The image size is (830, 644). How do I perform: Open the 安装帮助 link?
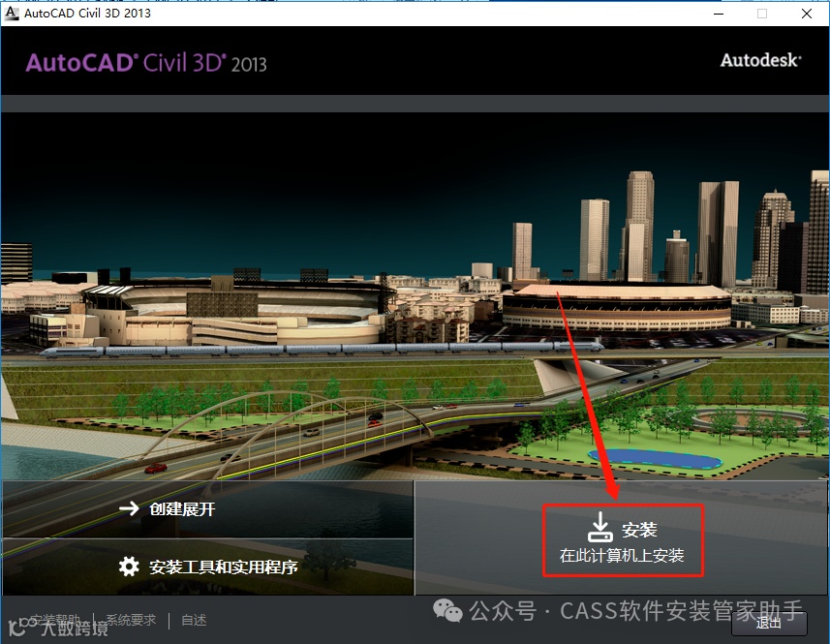tap(54, 620)
